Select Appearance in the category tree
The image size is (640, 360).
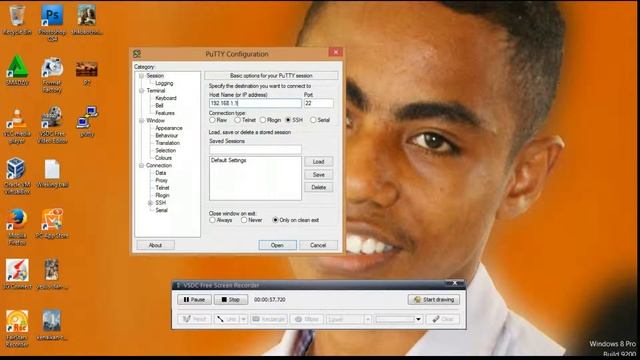(x=169, y=128)
